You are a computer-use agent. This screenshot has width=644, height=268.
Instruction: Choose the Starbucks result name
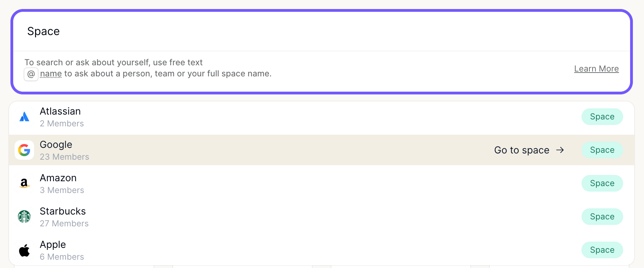point(63,211)
